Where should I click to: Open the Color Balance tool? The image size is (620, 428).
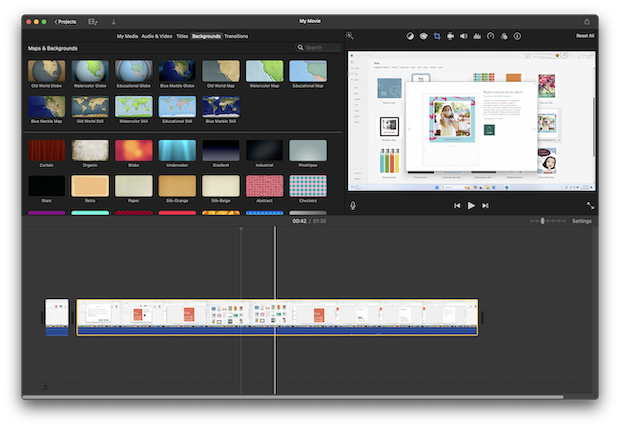(x=410, y=36)
